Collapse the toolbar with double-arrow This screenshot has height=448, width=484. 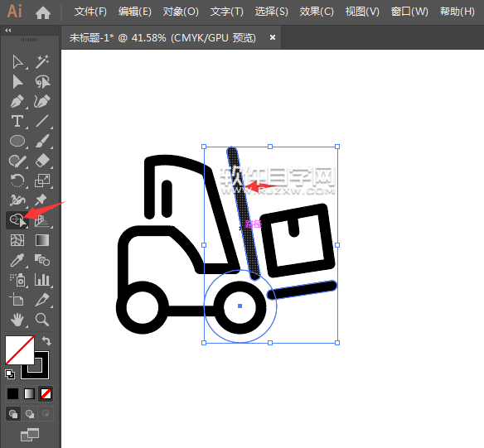pos(8,30)
